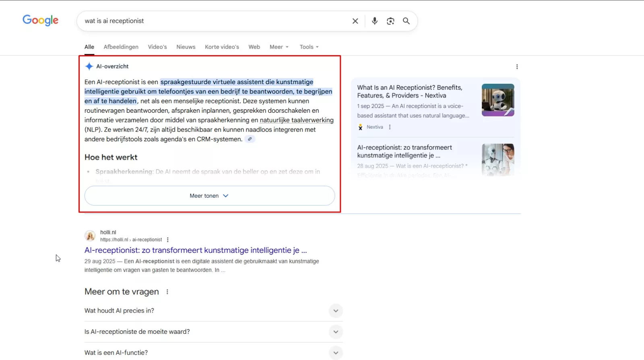
Task: Switch to the Afbeeldingen tab
Action: click(121, 47)
